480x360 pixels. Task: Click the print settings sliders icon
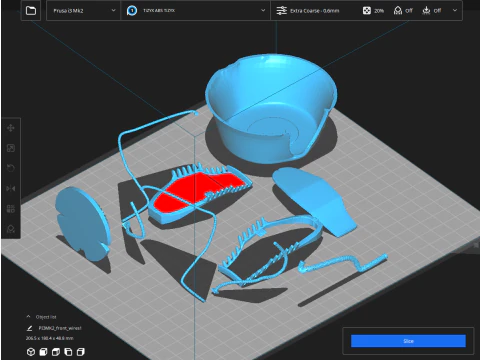(x=282, y=11)
